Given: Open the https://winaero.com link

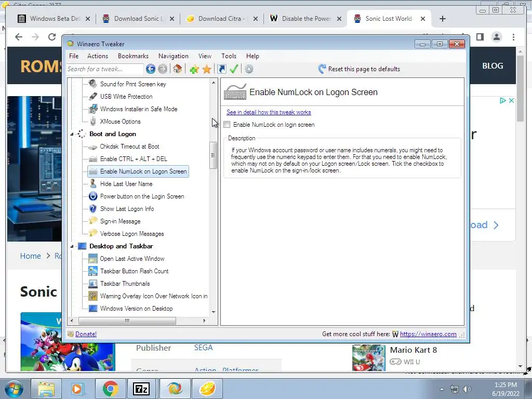Looking at the screenshot, I should click(428, 334).
